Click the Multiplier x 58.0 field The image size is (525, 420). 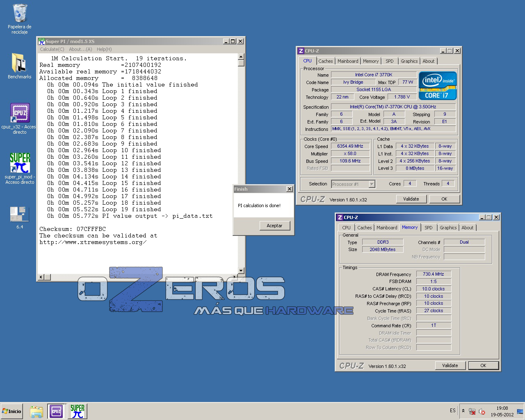pyautogui.click(x=350, y=153)
